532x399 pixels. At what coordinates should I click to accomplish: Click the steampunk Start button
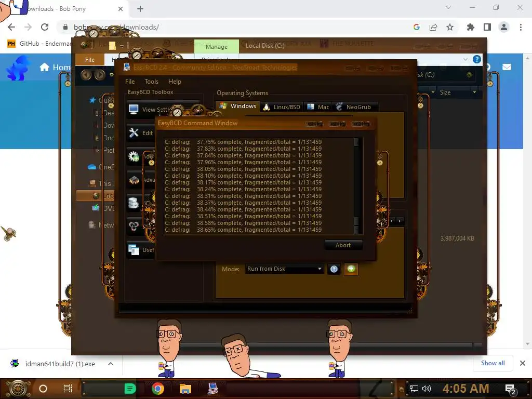(x=18, y=389)
